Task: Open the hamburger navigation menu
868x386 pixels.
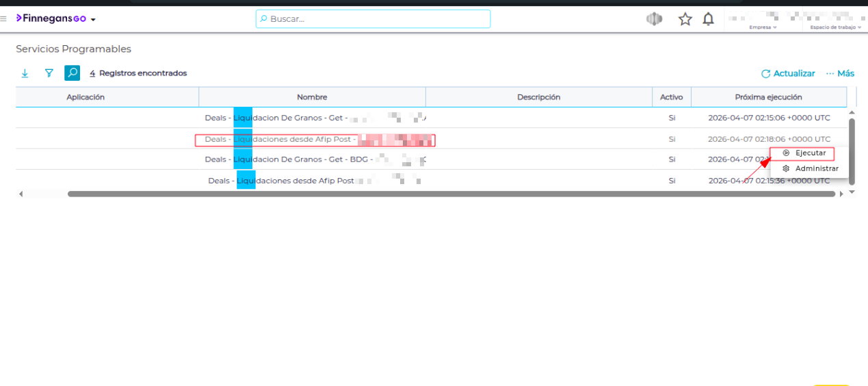Action: pos(4,18)
